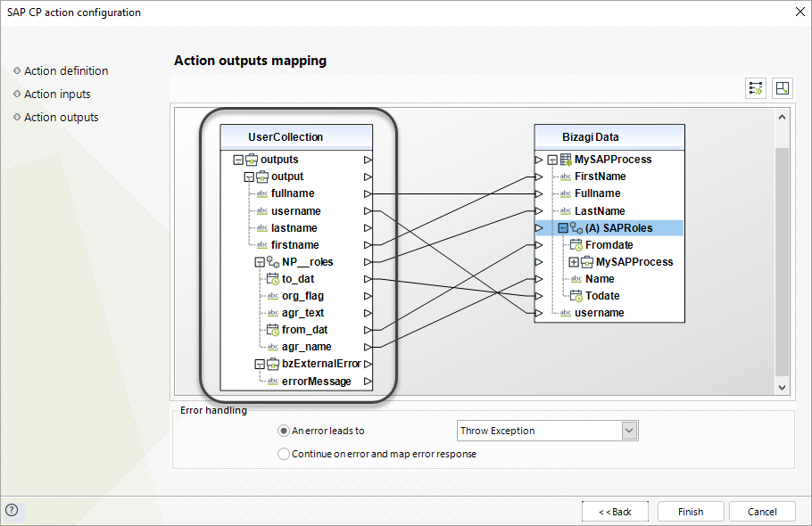This screenshot has width=812, height=526.
Task: Collapse the outputs root node
Action: [237, 160]
